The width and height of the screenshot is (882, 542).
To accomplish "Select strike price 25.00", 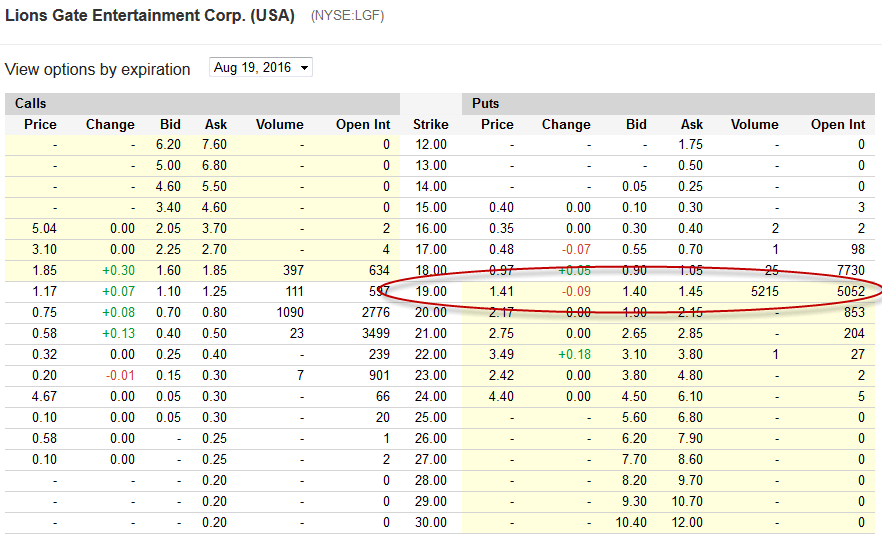I will coord(431,417).
